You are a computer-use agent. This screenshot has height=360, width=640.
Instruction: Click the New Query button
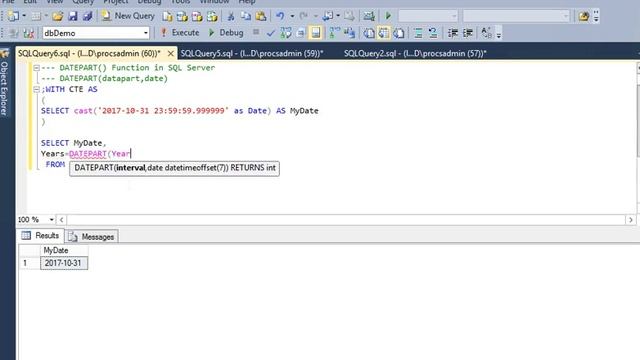point(128,16)
